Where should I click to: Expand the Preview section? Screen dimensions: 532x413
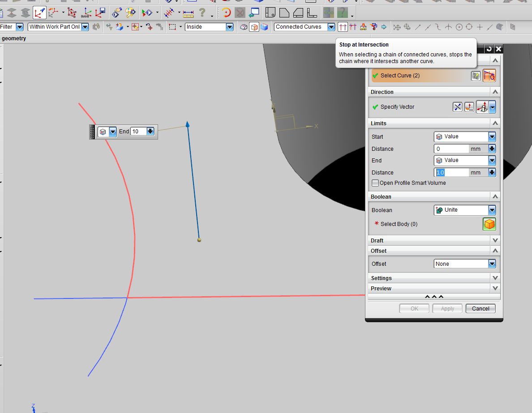(x=495, y=288)
